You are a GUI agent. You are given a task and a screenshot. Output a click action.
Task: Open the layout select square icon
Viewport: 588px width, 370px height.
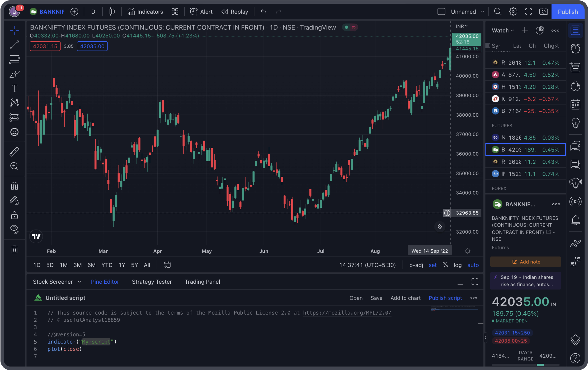coord(441,12)
